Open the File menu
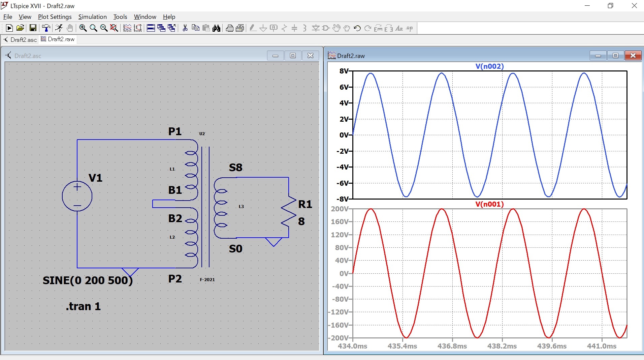The image size is (644, 360). (8, 17)
